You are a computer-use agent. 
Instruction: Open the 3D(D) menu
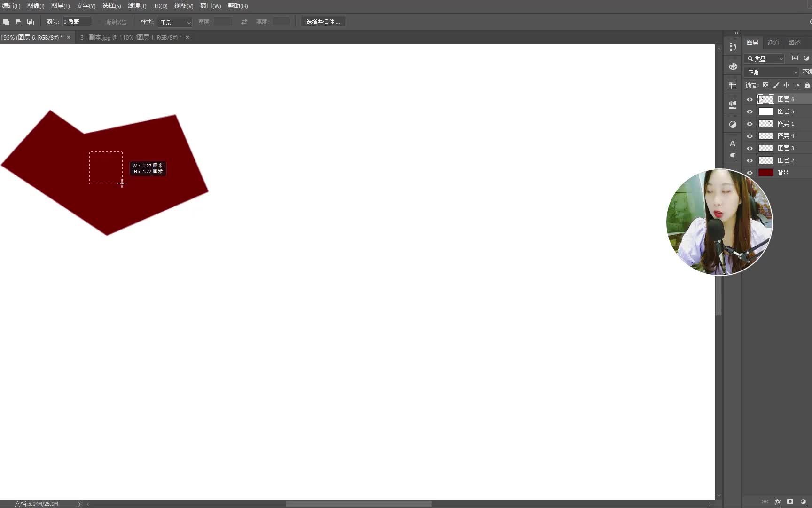click(160, 6)
